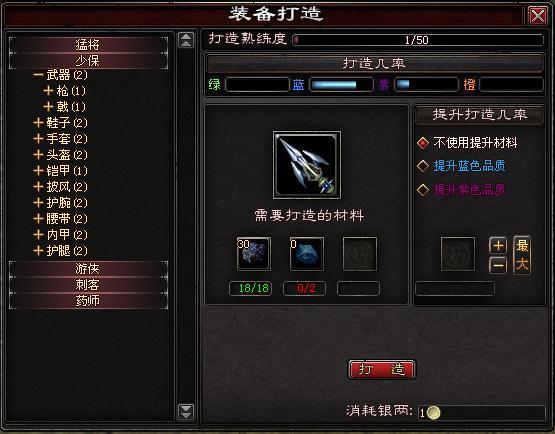Click the 打造熟练度 progress bar
This screenshot has width=555, height=434.
pos(418,40)
